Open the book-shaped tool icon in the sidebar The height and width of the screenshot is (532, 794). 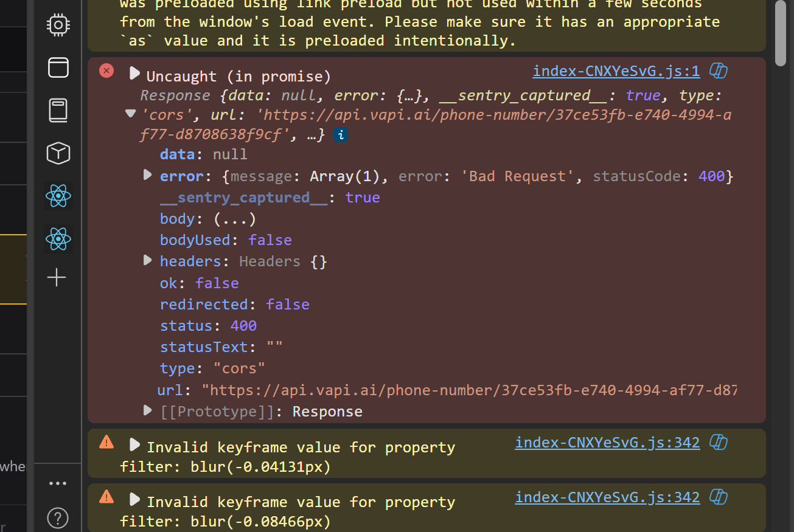(x=58, y=111)
